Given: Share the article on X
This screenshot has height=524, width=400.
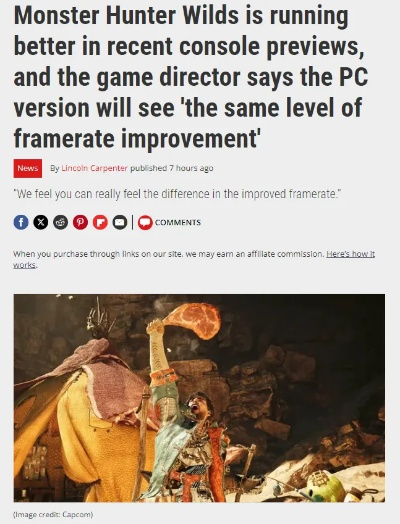Looking at the screenshot, I should point(40,222).
